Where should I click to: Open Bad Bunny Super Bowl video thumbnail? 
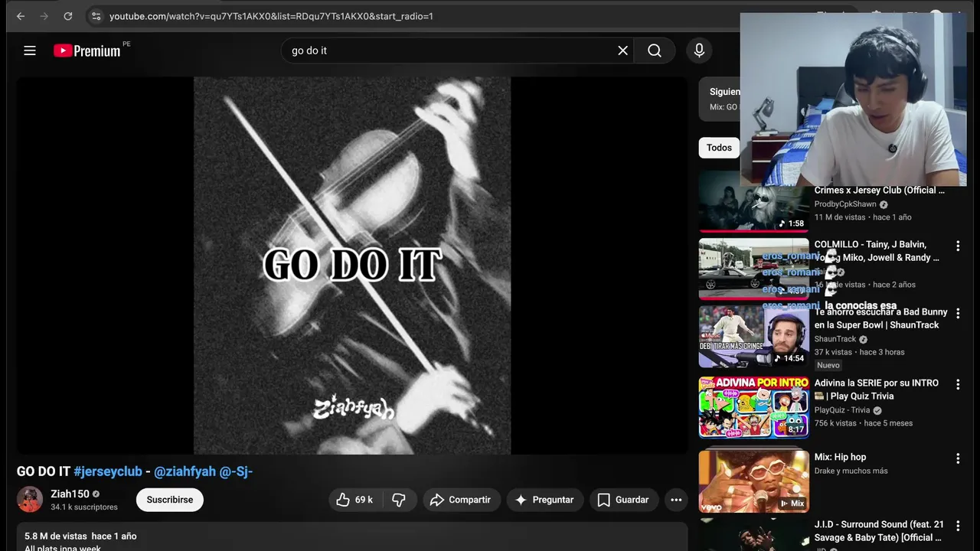753,337
